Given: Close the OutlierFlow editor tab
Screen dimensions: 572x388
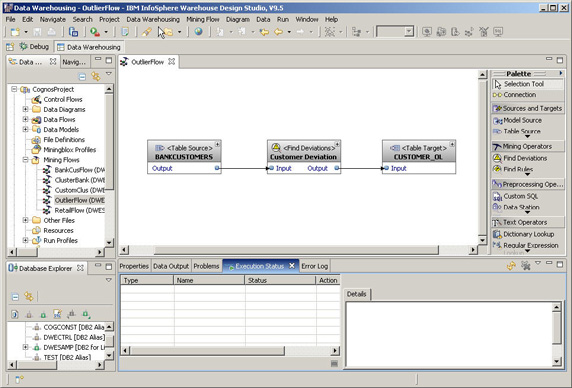Looking at the screenshot, I should [x=171, y=62].
